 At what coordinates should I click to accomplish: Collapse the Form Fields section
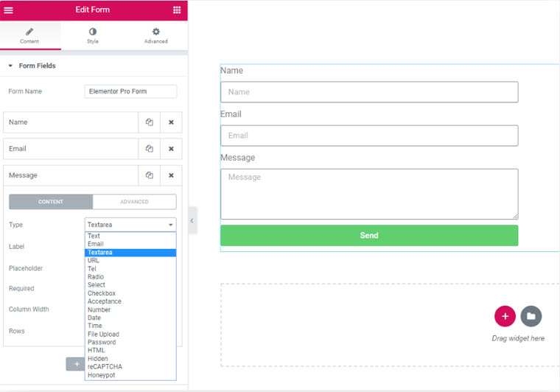click(10, 66)
